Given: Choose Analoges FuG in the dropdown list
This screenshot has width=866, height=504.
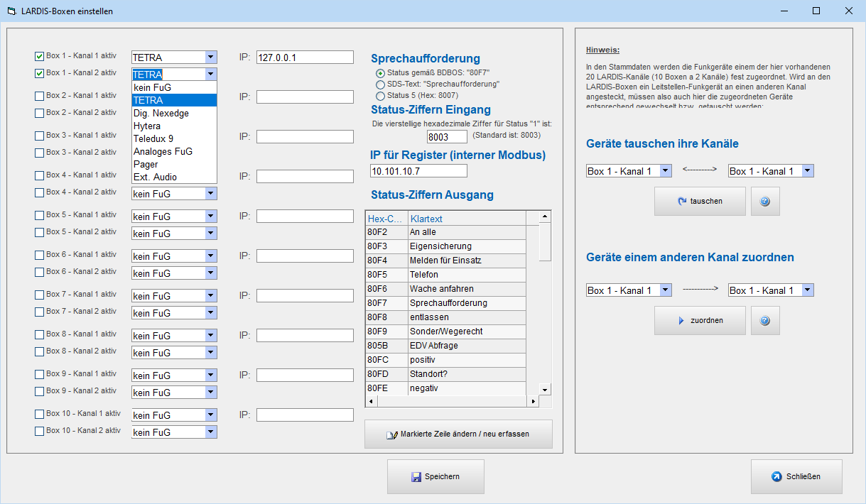Looking at the screenshot, I should click(163, 152).
